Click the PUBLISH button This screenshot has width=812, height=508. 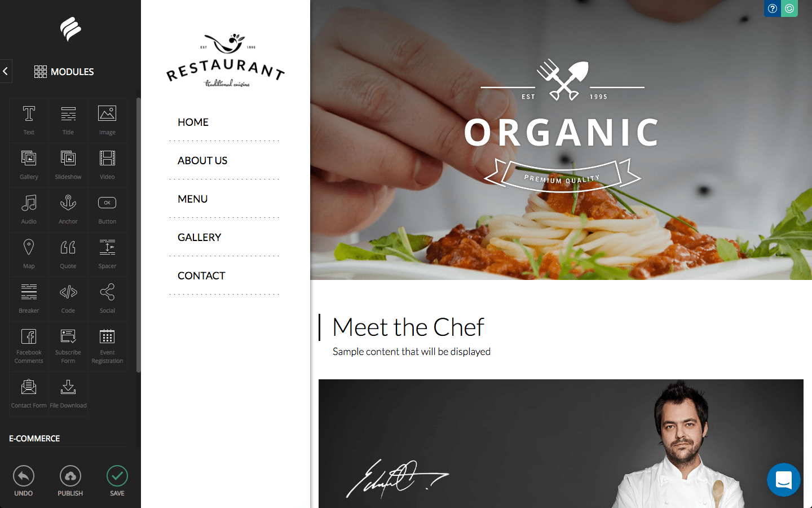pyautogui.click(x=70, y=481)
